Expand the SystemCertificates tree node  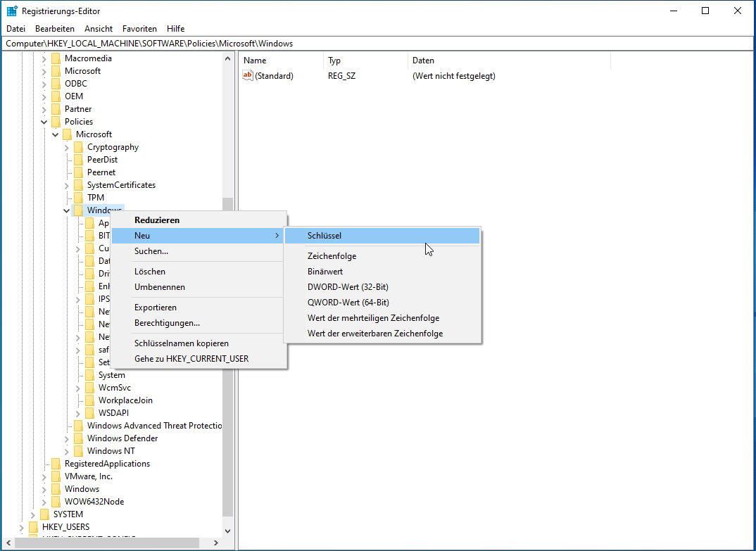pyautogui.click(x=67, y=185)
